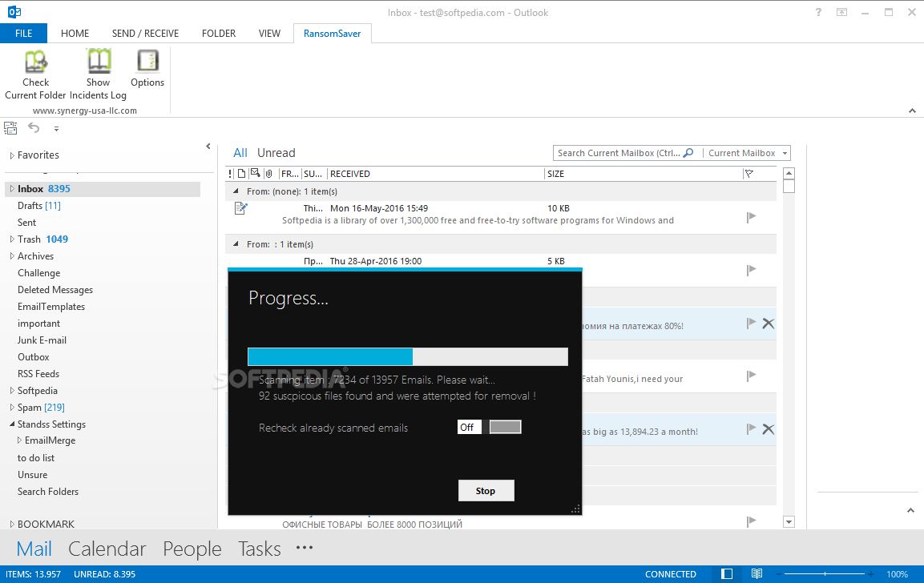The height and width of the screenshot is (583, 924).
Task: Open Customize Quick Access Toolbar arrow
Action: tap(57, 128)
